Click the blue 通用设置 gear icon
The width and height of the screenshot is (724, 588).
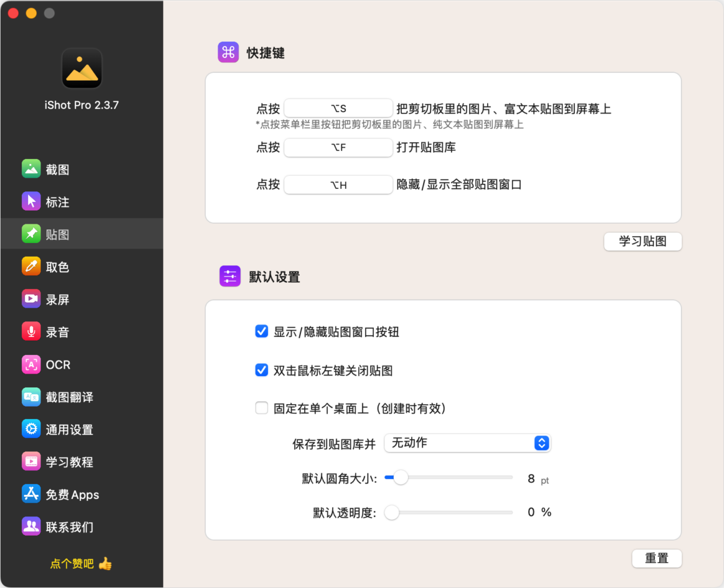pos(31,430)
